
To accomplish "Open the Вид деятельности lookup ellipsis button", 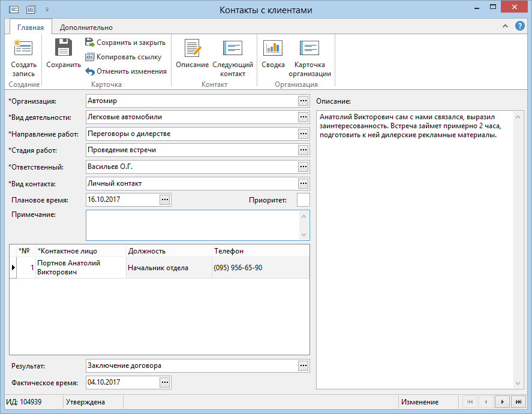I will click(x=303, y=117).
